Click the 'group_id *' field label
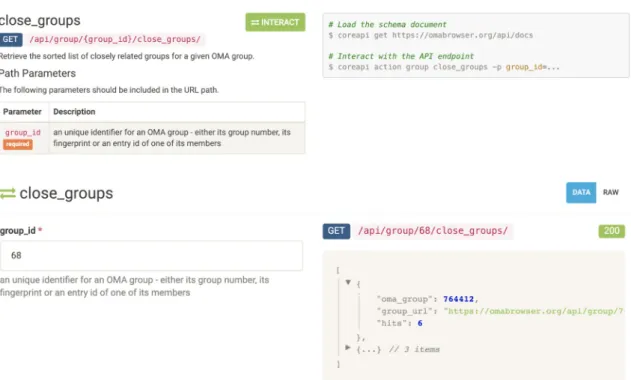Viewport: 631px width, 380px height. pyautogui.click(x=21, y=231)
